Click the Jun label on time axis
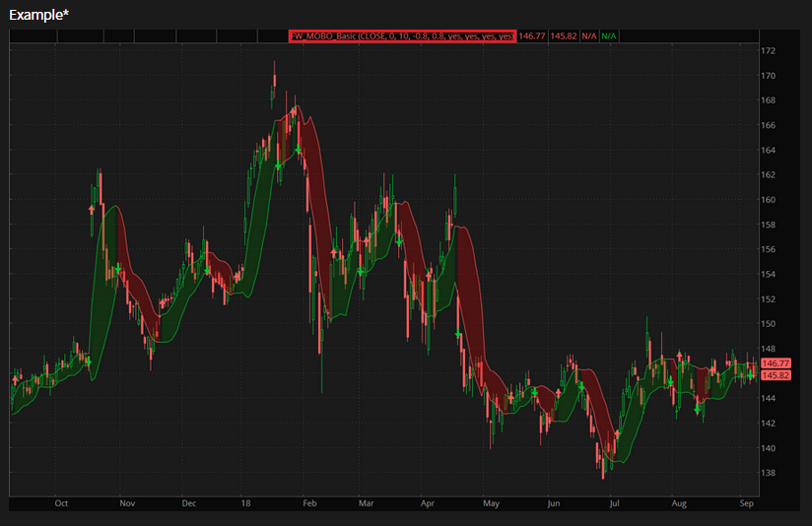The width and height of the screenshot is (812, 526). [x=554, y=503]
